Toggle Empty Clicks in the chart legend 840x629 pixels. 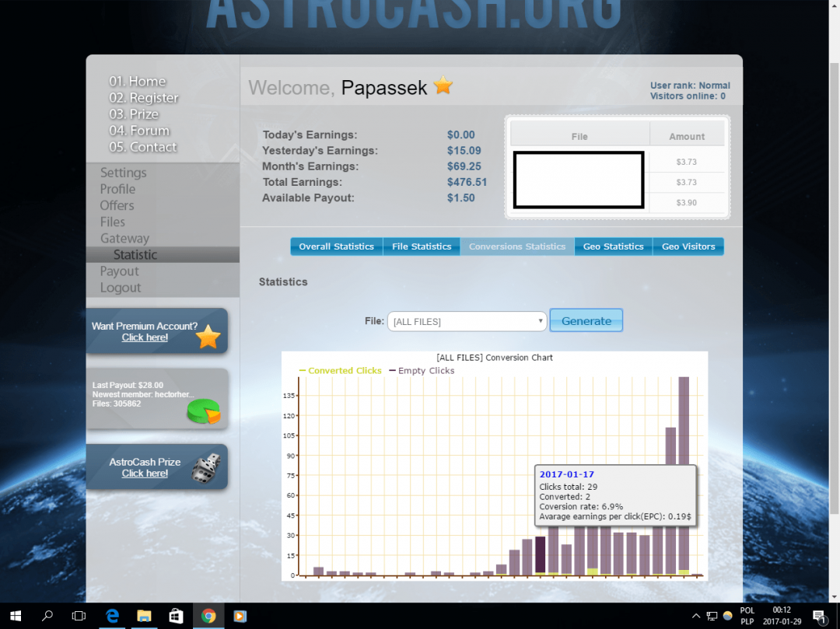tap(424, 371)
